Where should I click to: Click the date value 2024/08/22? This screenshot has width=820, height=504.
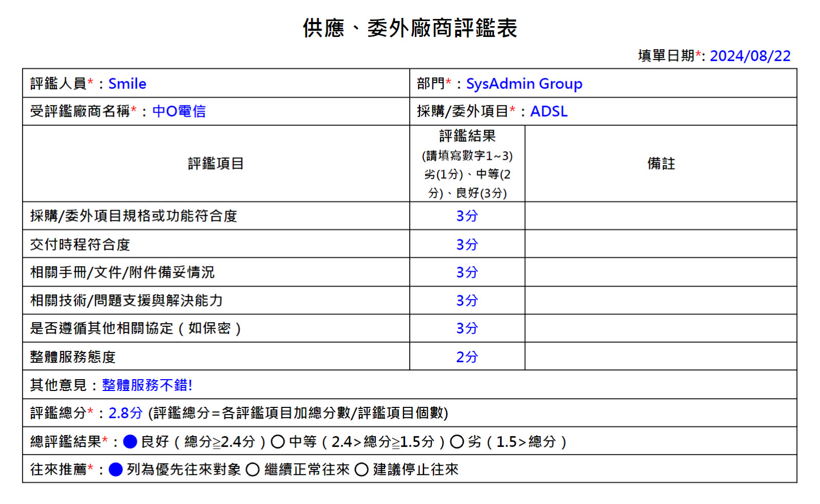[x=750, y=55]
